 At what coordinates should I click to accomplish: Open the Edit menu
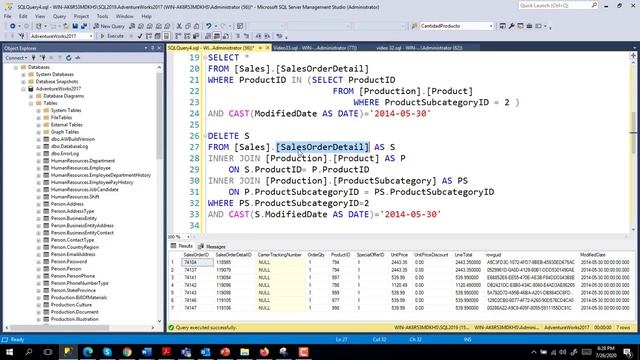tap(23, 16)
